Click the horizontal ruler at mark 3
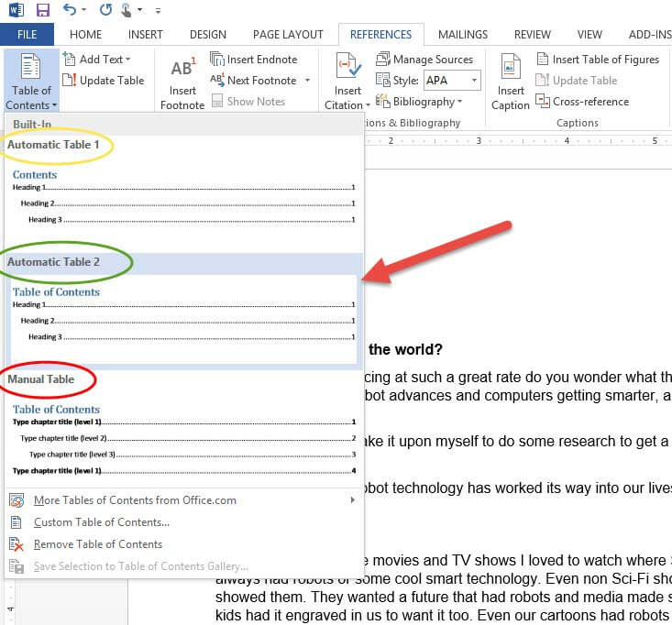The height and width of the screenshot is (625, 672). pyautogui.click(x=479, y=140)
